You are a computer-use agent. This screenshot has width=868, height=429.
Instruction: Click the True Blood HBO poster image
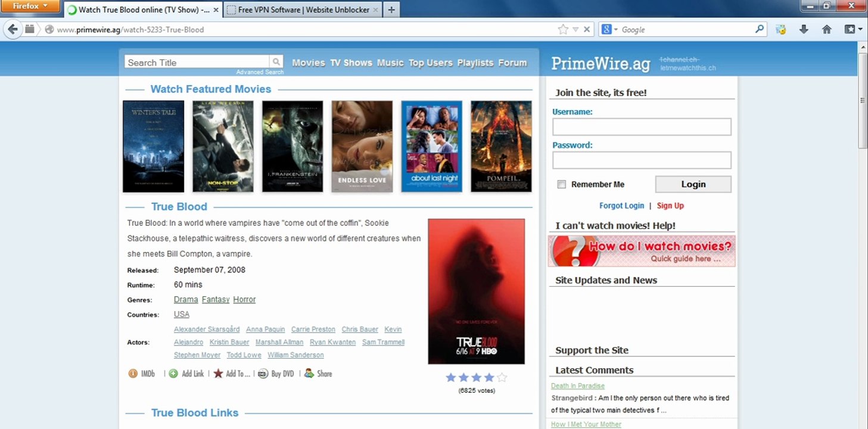(477, 291)
